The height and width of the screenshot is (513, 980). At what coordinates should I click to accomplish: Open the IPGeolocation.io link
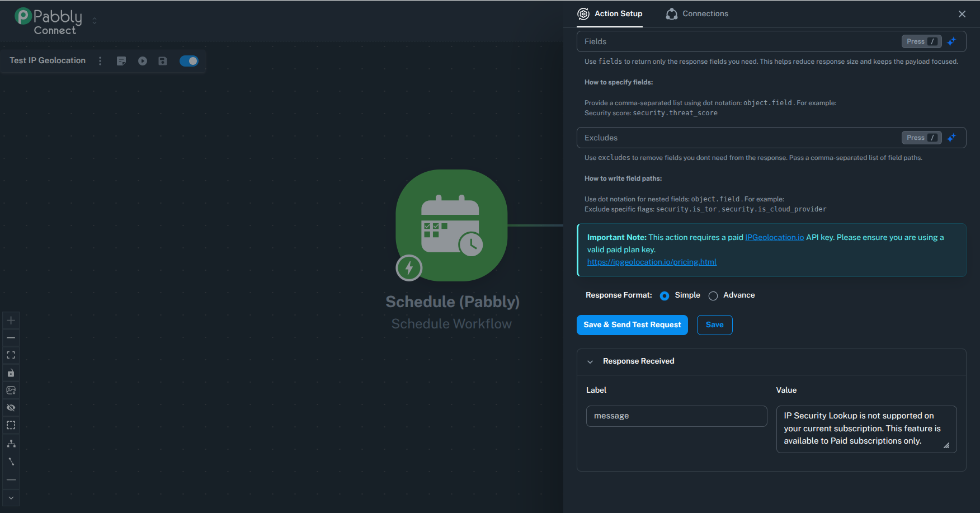(774, 237)
